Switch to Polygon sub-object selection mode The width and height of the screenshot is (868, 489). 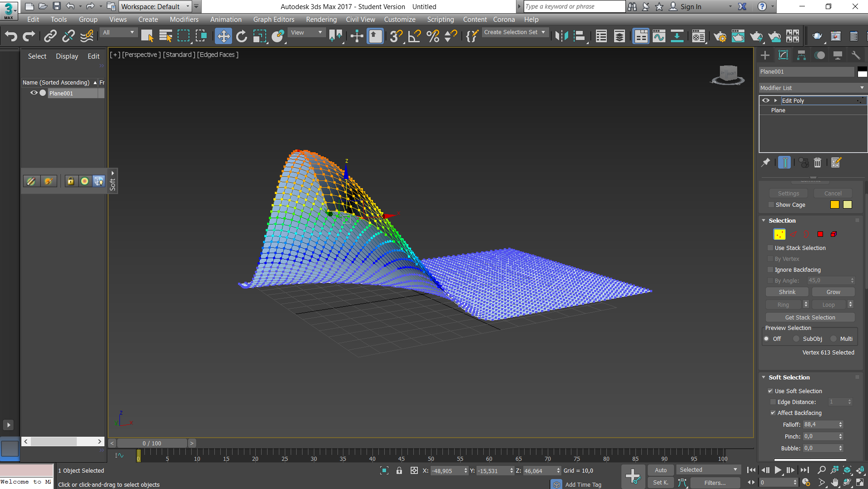point(820,234)
